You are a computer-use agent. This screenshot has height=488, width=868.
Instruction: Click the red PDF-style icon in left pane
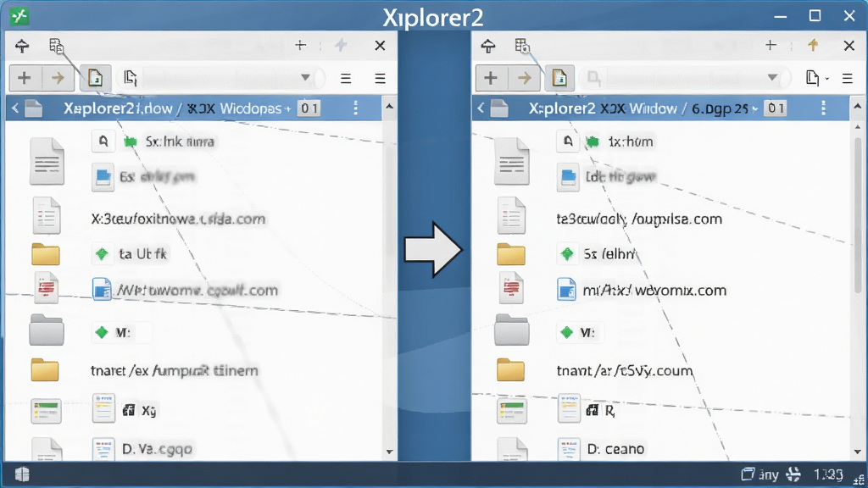[x=47, y=288]
